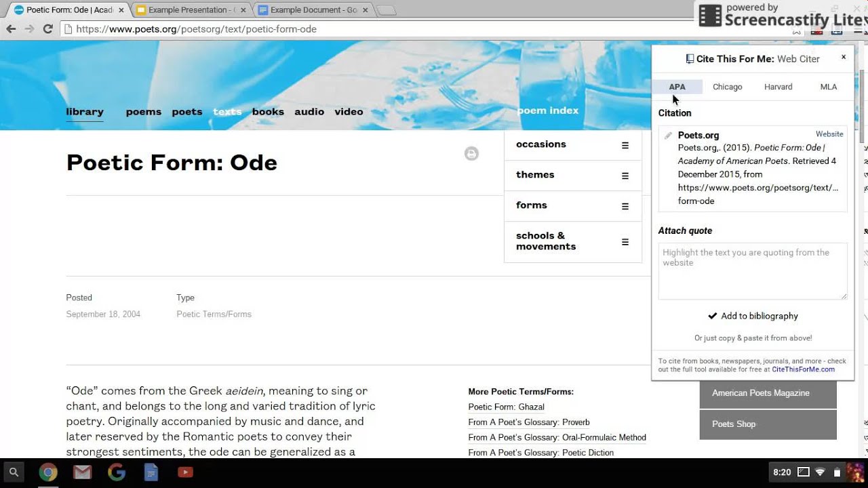Open From A Poet's Glossary: Proverb
This screenshot has height=488, width=868.
pos(529,422)
